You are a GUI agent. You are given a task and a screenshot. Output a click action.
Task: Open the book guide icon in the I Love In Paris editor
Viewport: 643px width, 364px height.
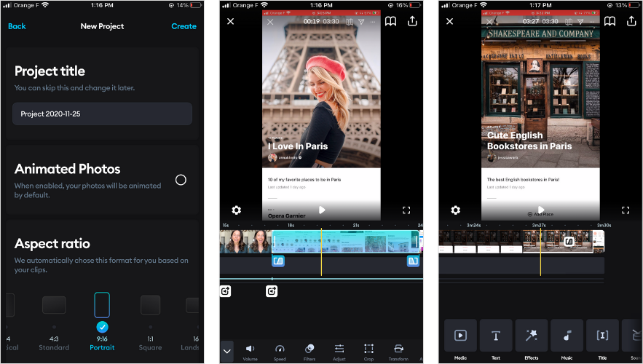tap(390, 21)
